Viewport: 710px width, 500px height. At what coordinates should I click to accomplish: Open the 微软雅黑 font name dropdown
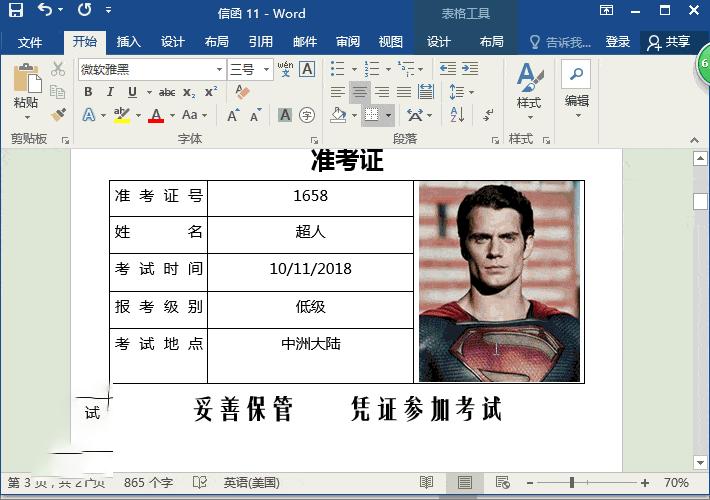pyautogui.click(x=220, y=70)
